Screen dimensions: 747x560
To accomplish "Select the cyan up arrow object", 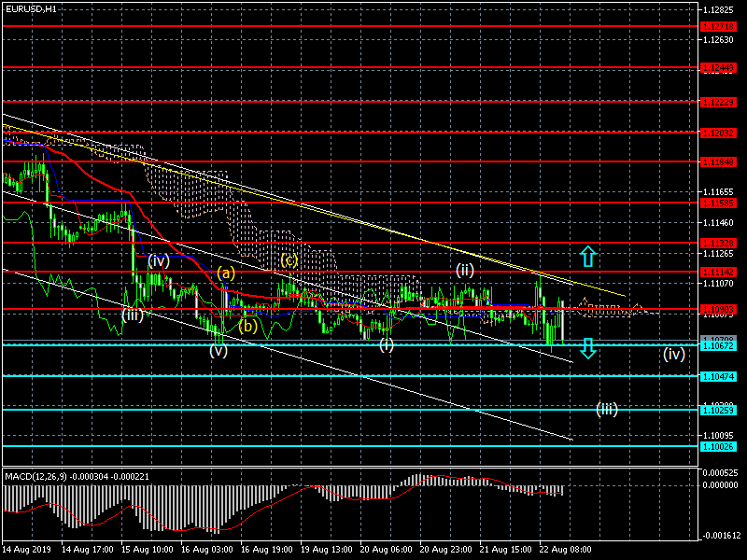I will click(588, 256).
